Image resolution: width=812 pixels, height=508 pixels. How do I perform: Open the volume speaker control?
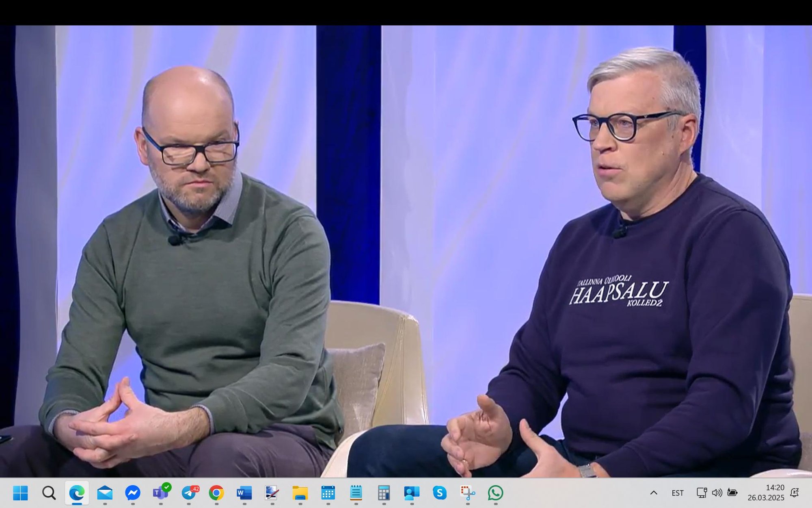pyautogui.click(x=717, y=493)
